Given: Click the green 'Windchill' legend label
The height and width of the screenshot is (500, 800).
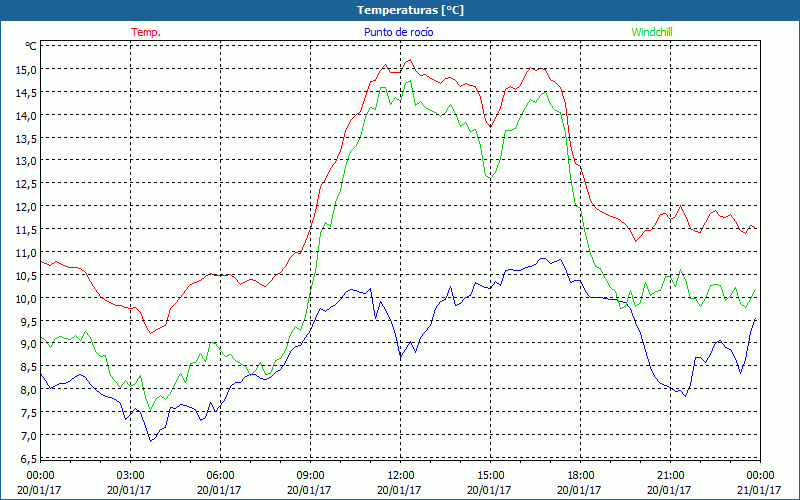Looking at the screenshot, I should pyautogui.click(x=652, y=32).
